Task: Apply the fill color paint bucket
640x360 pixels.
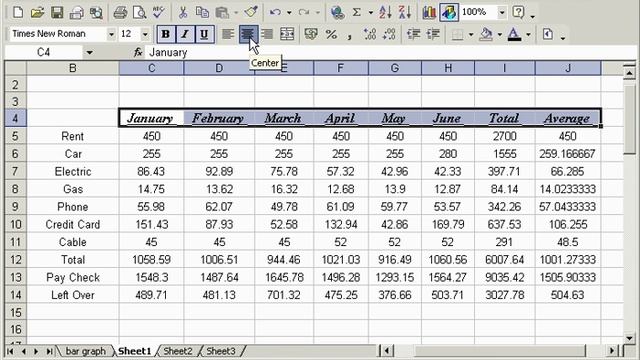Action: (486, 35)
